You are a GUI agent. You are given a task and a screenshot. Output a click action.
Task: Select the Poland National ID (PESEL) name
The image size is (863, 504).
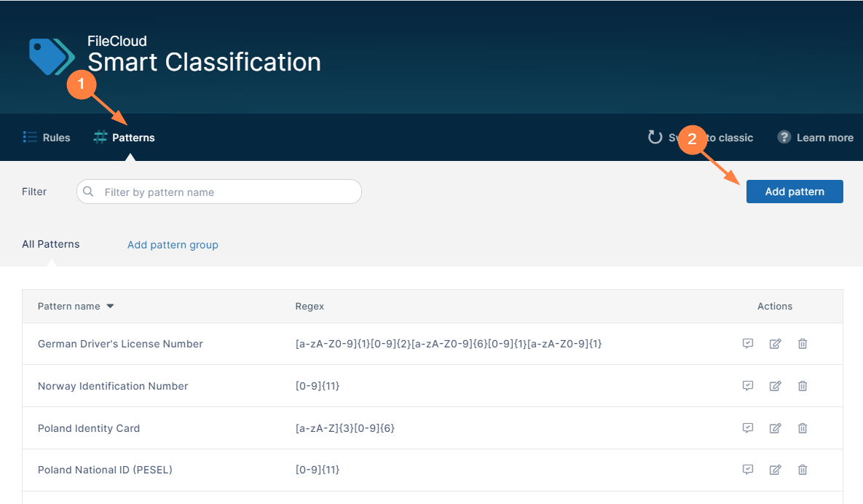[105, 470]
